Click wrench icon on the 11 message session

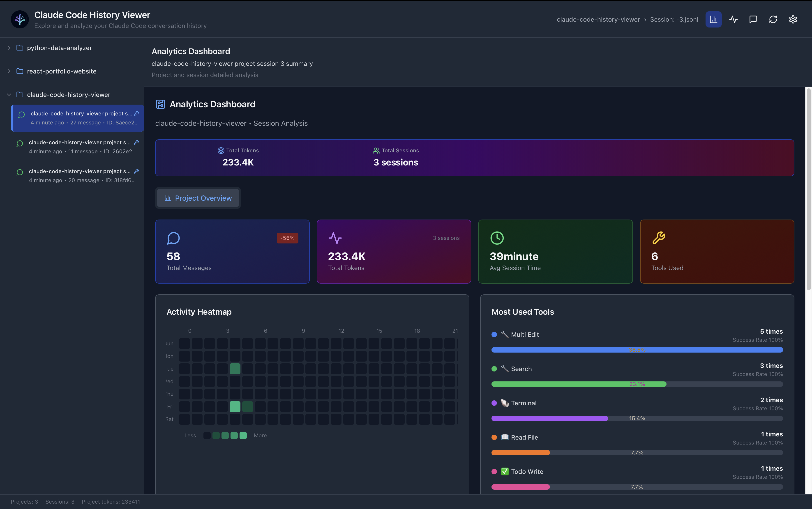(136, 142)
